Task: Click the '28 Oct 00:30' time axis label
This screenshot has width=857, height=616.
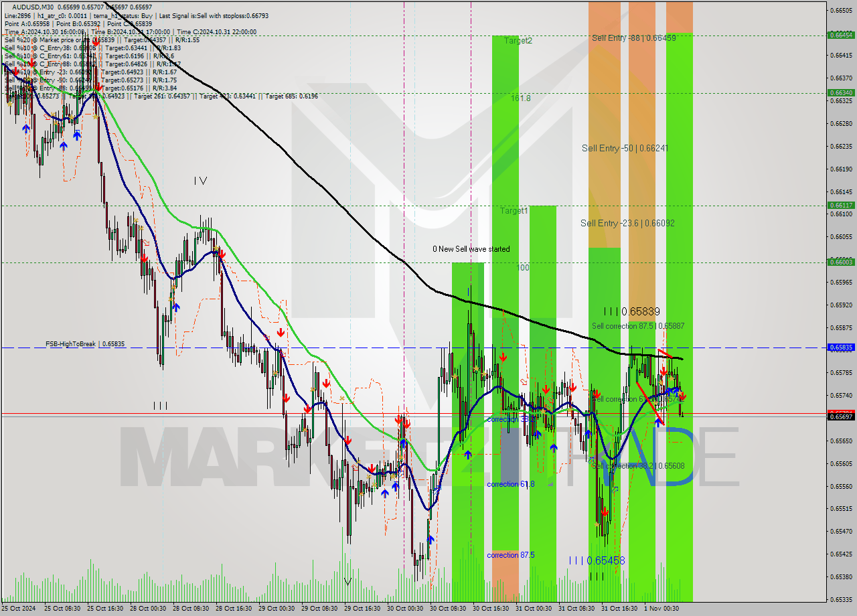Action: 149,608
